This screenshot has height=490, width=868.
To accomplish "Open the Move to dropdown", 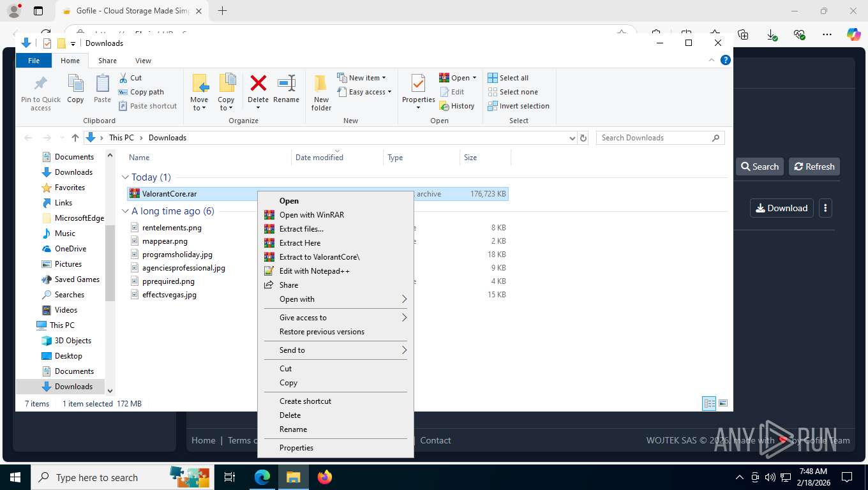I will (199, 93).
